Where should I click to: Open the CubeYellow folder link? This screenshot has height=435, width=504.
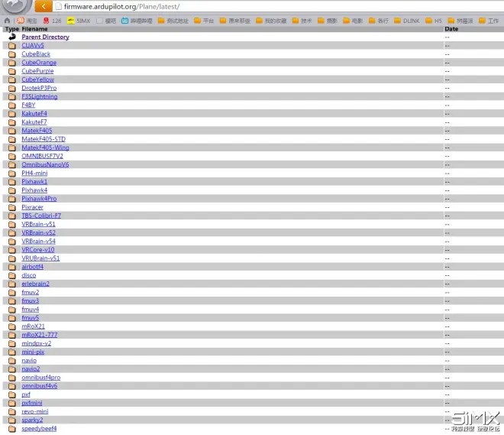pos(38,80)
